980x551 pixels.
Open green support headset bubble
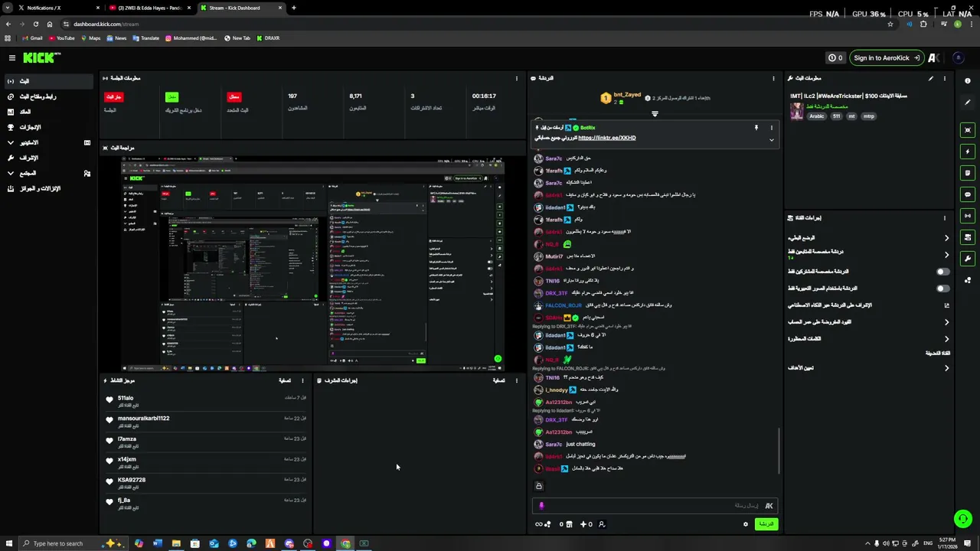click(962, 519)
